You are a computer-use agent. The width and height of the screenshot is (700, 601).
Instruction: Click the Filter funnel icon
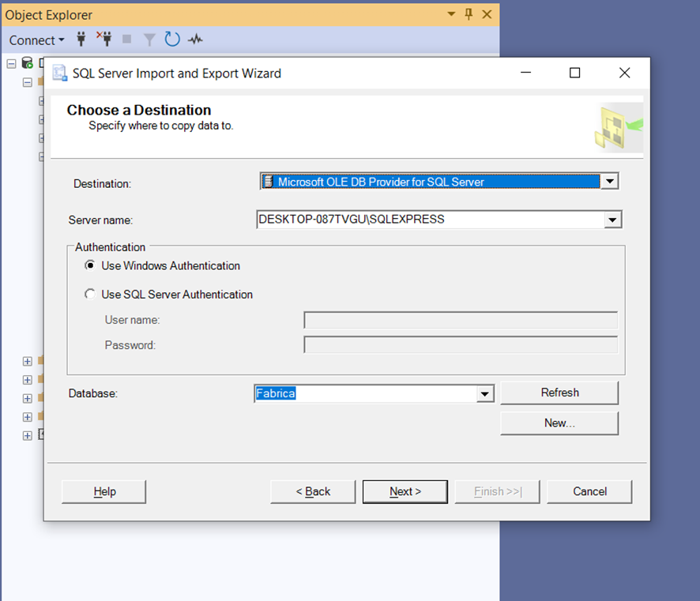point(149,39)
